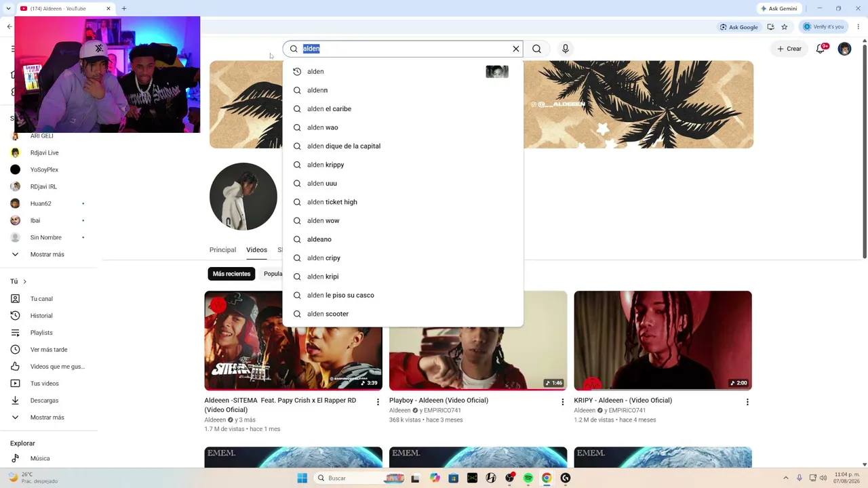Open 'Tus videos' in the sidebar
The height and width of the screenshot is (488, 868).
tap(49, 384)
